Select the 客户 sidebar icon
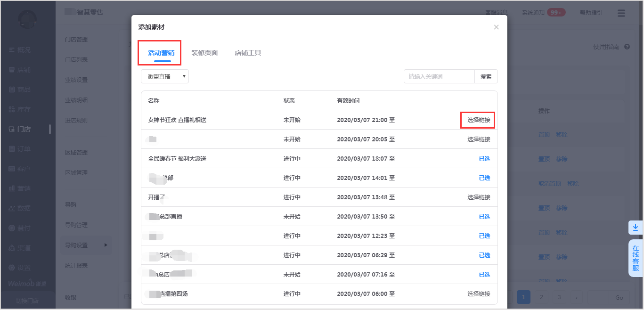Image resolution: width=644 pixels, height=310 pixels. coord(12,169)
